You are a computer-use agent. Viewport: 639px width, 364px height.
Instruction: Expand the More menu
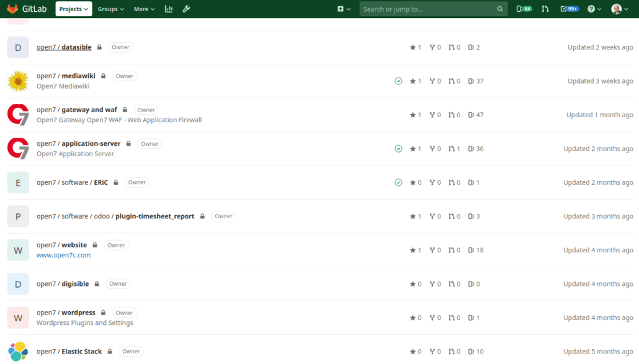[x=145, y=9]
